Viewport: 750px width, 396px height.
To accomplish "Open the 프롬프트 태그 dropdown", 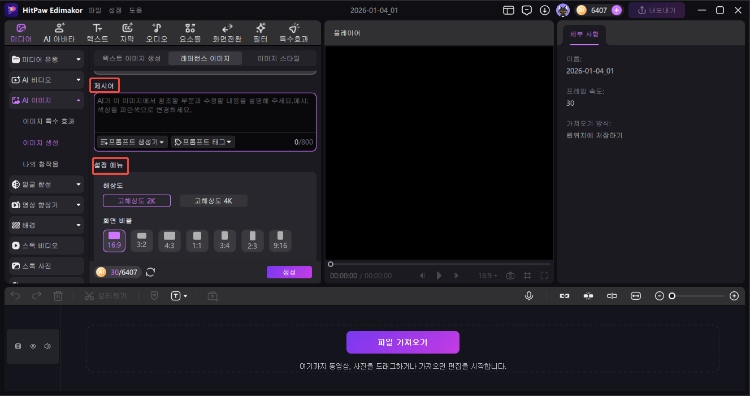I will (203, 142).
